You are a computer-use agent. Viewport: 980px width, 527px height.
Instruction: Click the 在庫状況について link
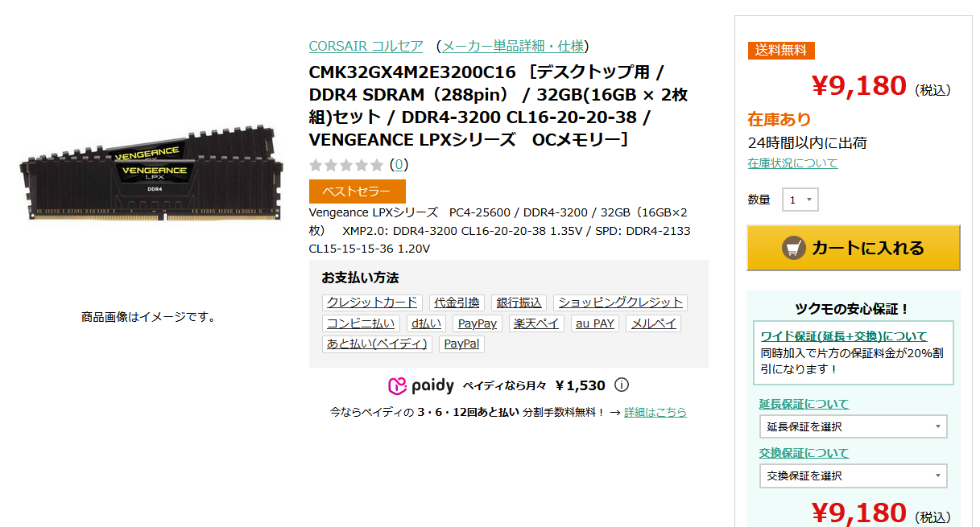click(792, 163)
